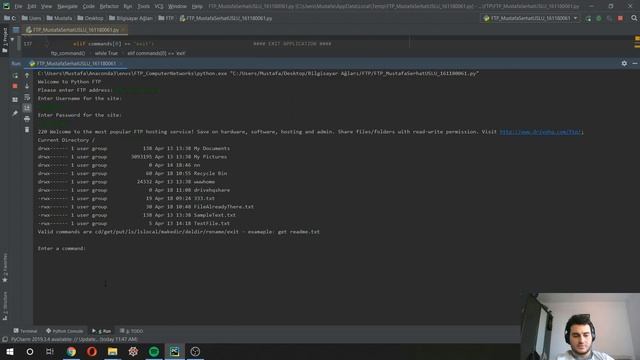The height and width of the screenshot is (360, 640).
Task: Open the drivehq.com FTP link in console
Action: click(540, 132)
